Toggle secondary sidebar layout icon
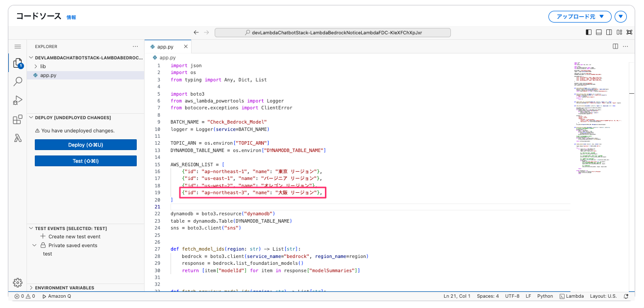The image size is (644, 308). coord(609,32)
